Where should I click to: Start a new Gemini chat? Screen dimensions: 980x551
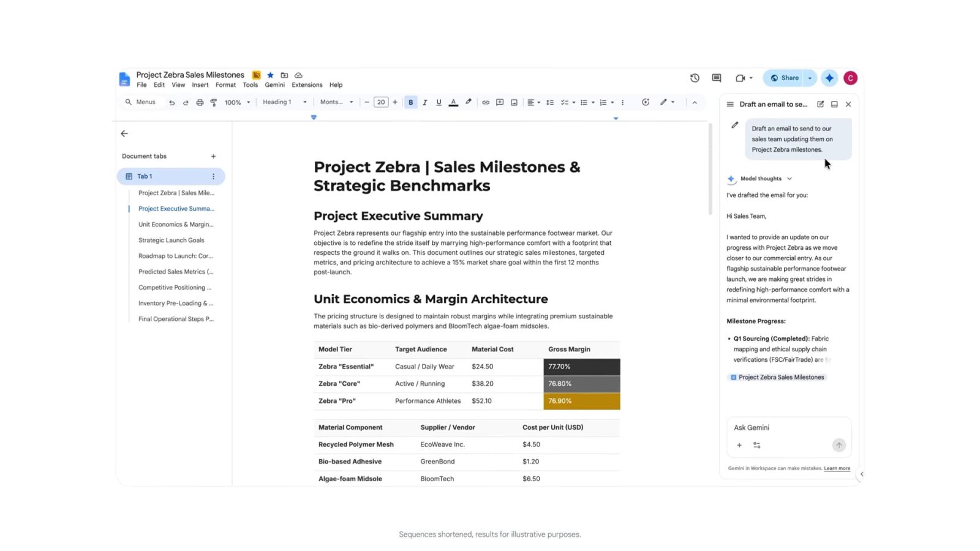(820, 104)
